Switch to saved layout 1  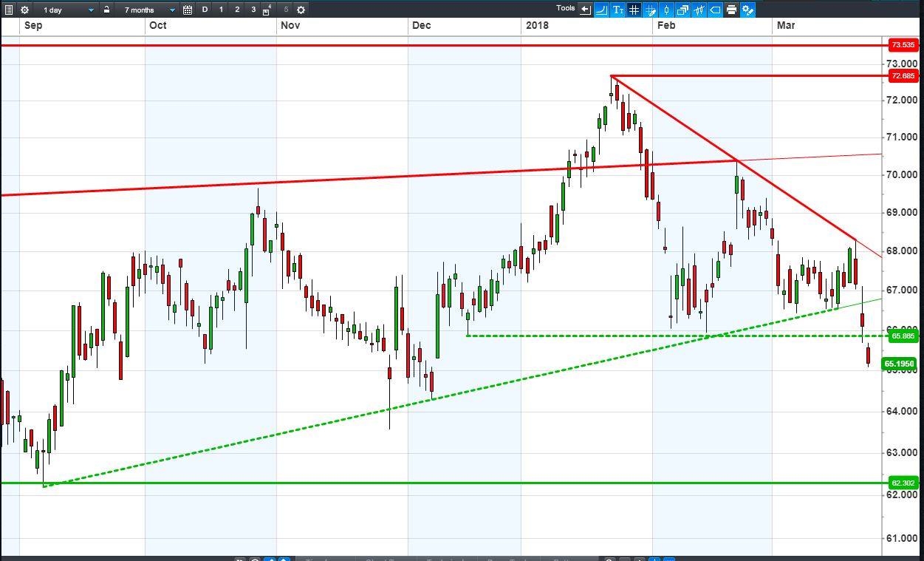(x=221, y=10)
